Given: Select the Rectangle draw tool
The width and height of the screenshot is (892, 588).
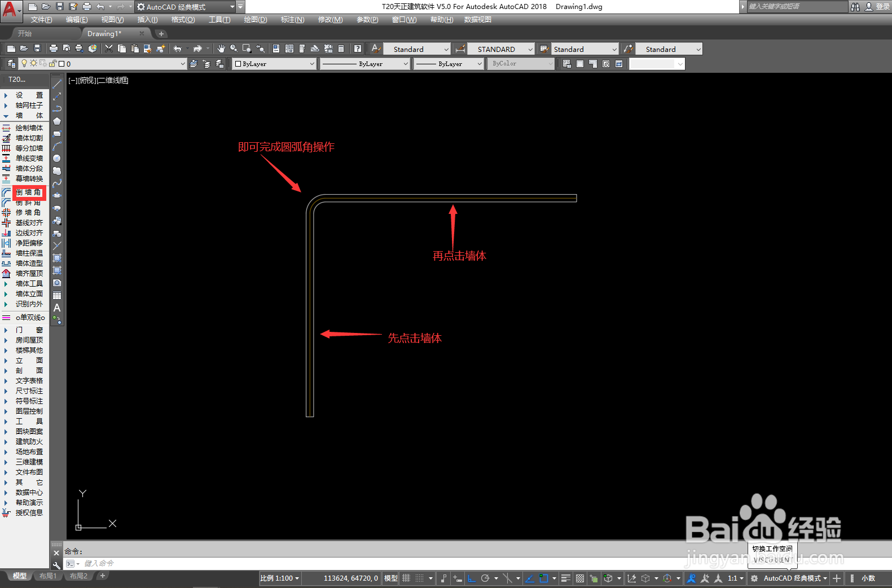Looking at the screenshot, I should (x=57, y=134).
